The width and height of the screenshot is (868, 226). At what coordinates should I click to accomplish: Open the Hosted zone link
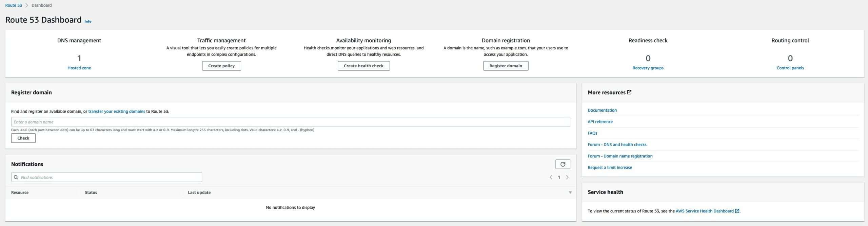79,68
